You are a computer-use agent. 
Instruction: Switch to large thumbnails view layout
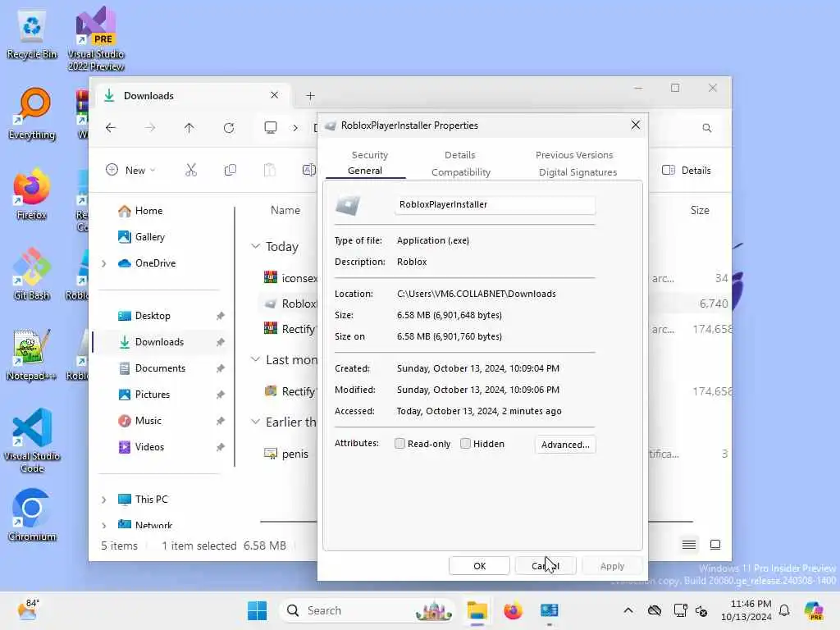715,545
